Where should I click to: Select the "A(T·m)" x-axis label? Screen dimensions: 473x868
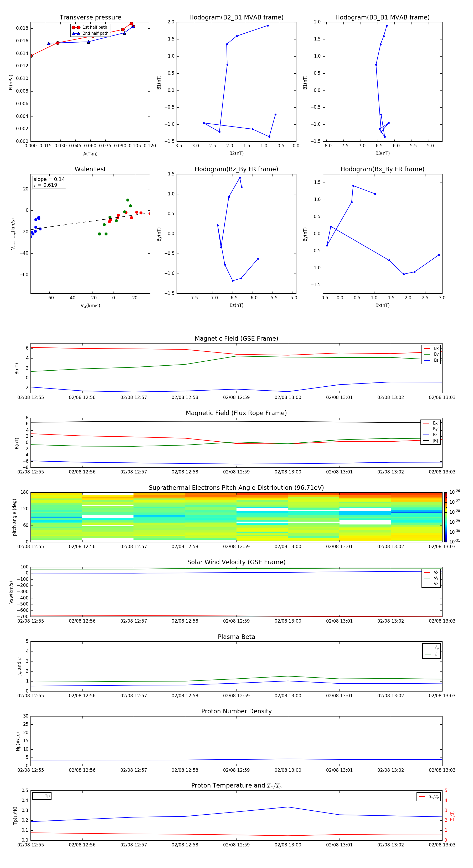(90, 154)
